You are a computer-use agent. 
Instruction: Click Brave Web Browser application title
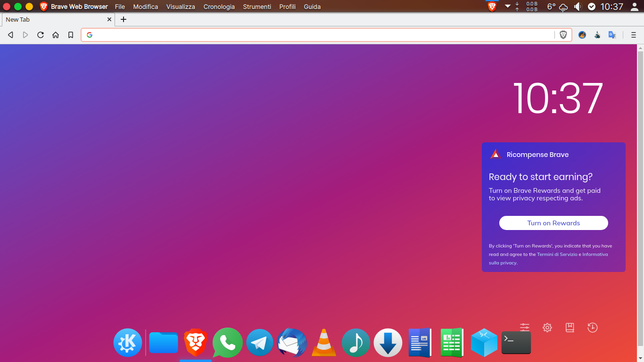(79, 7)
